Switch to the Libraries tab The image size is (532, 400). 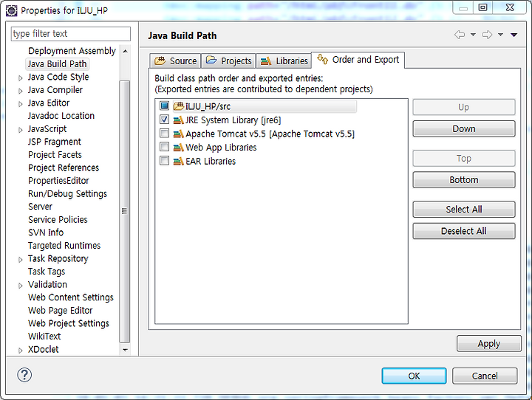(x=284, y=61)
